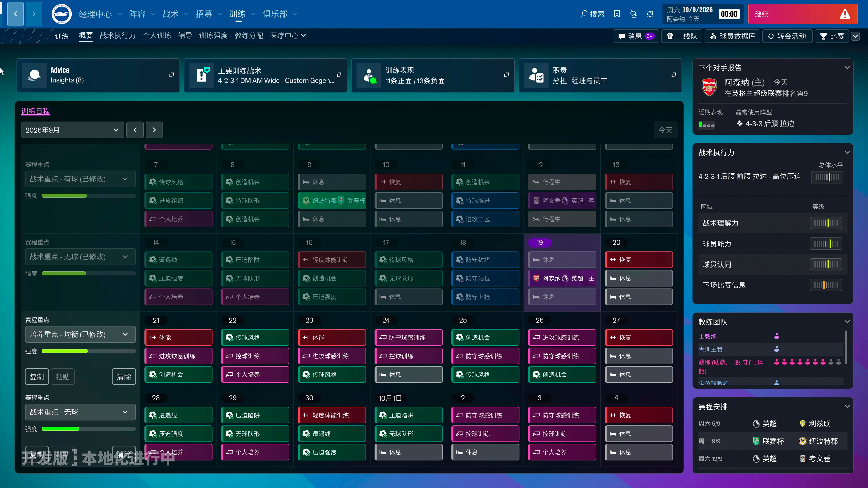Expand the Advice Insights card

click(x=172, y=75)
